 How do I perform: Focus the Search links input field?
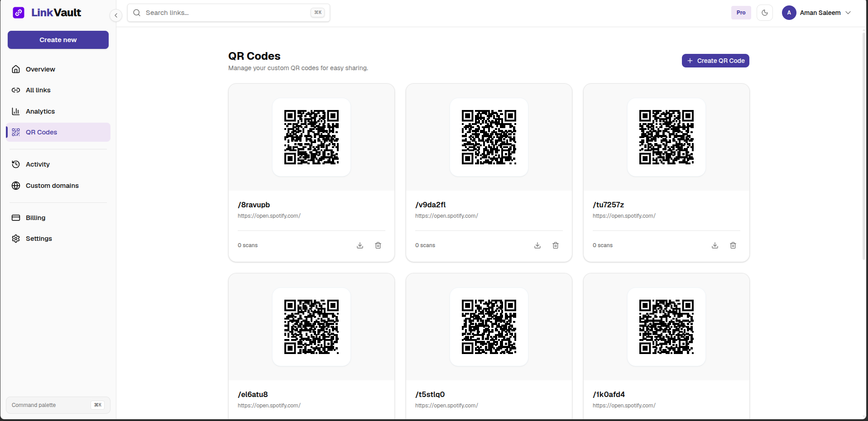coord(229,13)
